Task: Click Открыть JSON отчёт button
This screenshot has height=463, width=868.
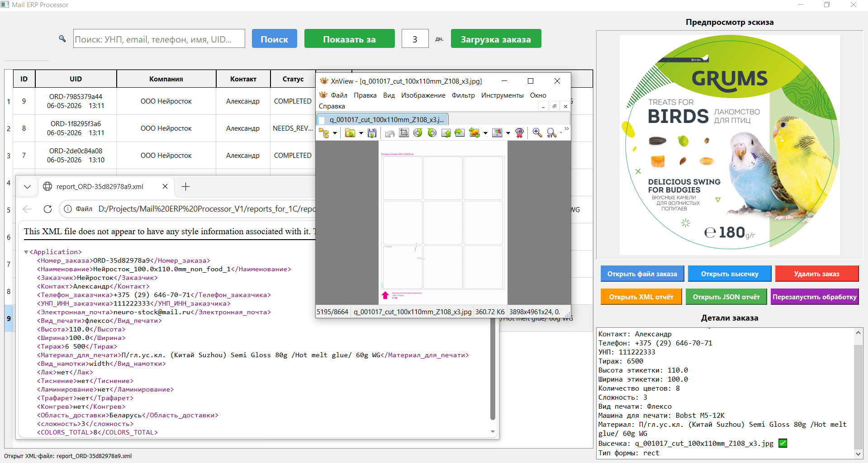Action: [726, 297]
